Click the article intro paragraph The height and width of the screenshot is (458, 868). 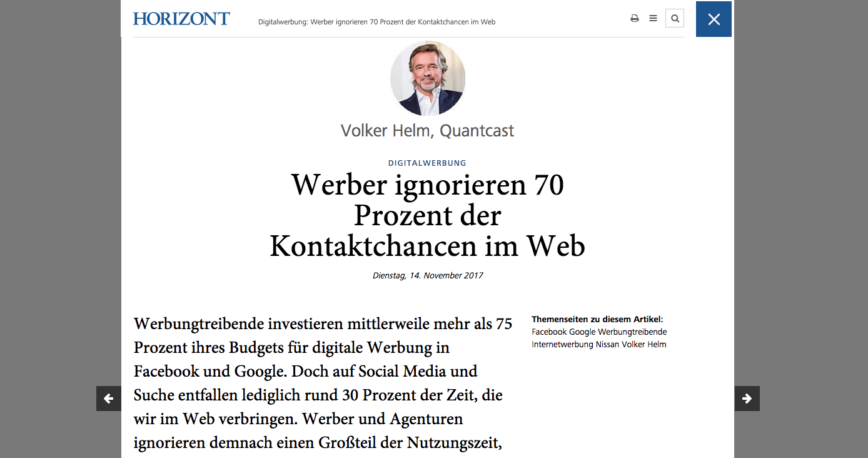(x=323, y=384)
